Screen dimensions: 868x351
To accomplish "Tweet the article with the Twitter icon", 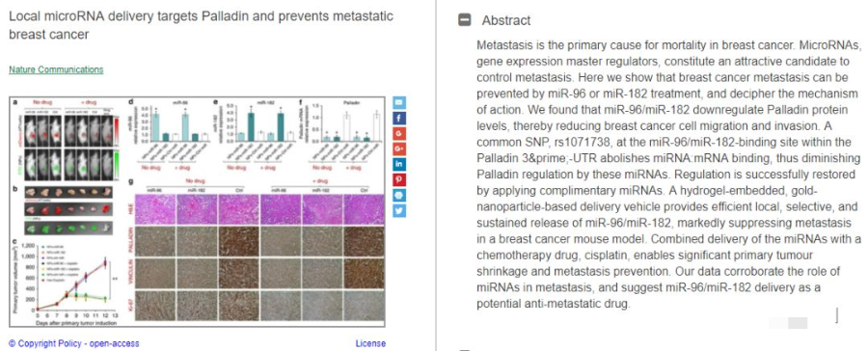I will pyautogui.click(x=399, y=211).
